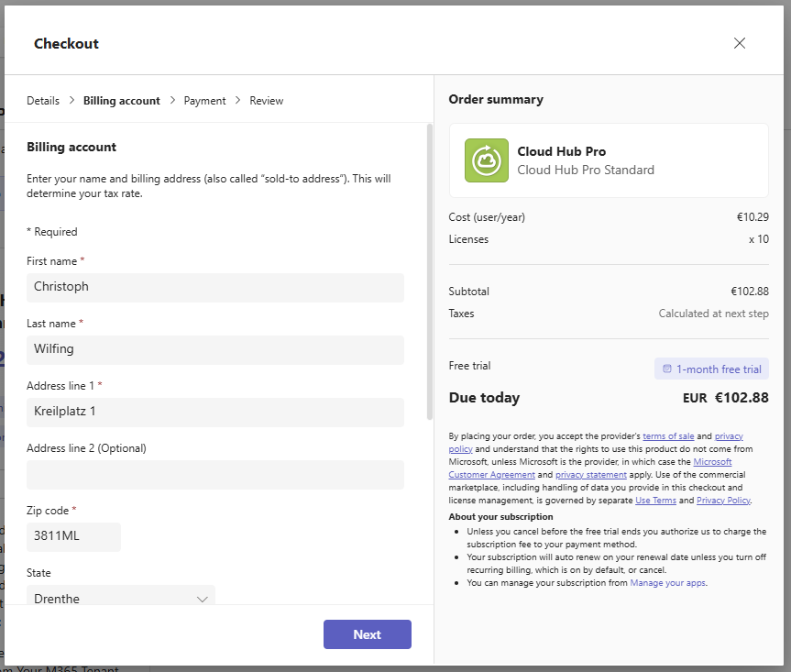Click the calendar icon in free trial badge
Viewport: 791px width, 672px height.
pyautogui.click(x=666, y=369)
